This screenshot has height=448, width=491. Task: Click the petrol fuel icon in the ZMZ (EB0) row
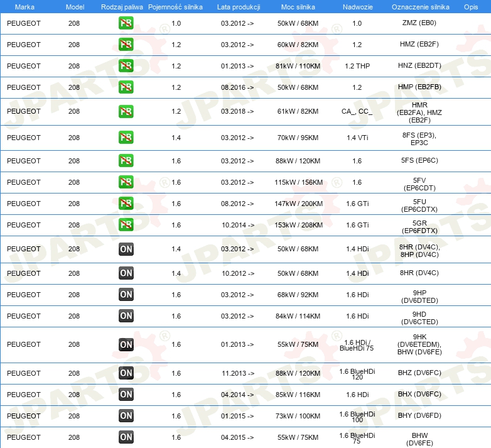point(126,23)
